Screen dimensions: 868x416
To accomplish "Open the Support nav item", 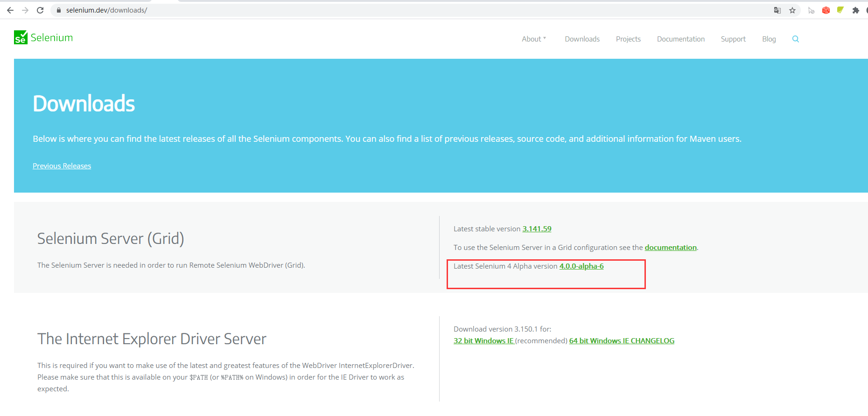I will 733,39.
